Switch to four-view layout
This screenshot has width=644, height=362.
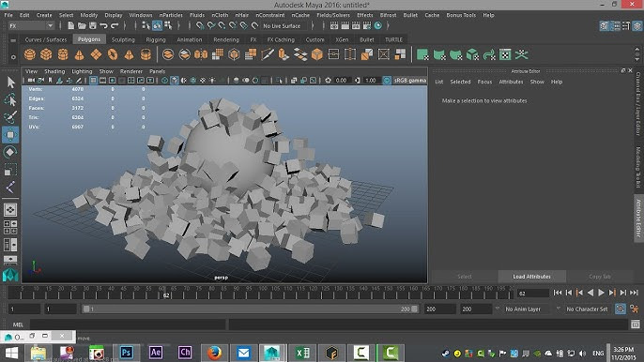10,227
